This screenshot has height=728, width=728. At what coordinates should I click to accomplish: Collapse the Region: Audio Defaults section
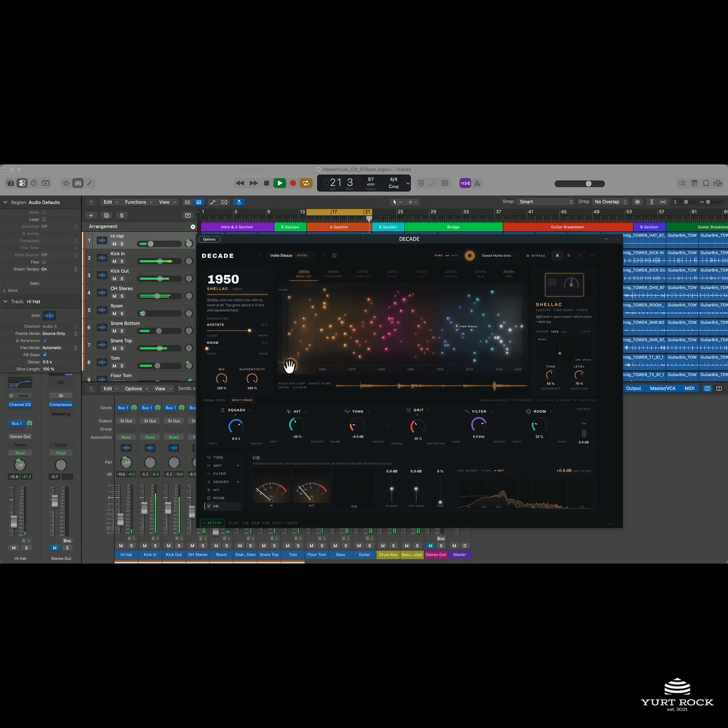6,202
